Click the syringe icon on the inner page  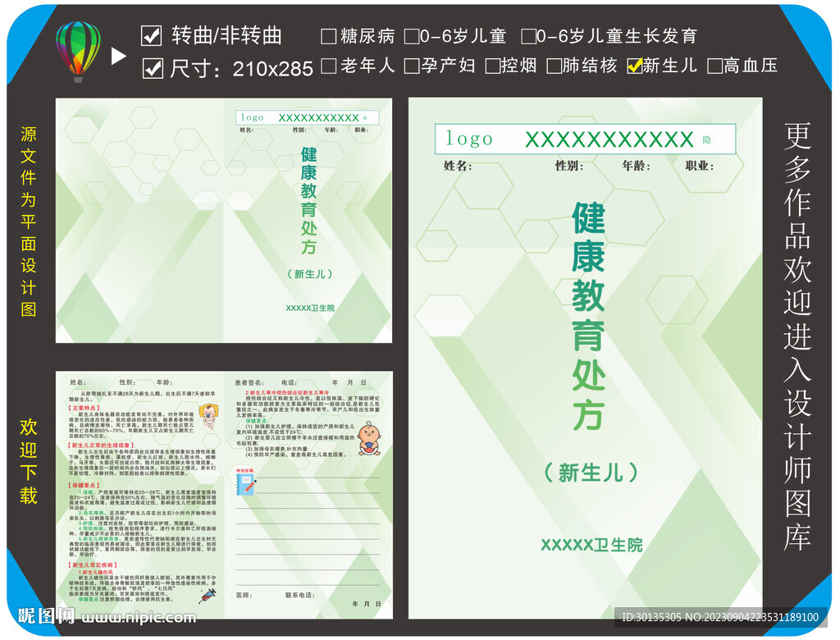[x=208, y=595]
